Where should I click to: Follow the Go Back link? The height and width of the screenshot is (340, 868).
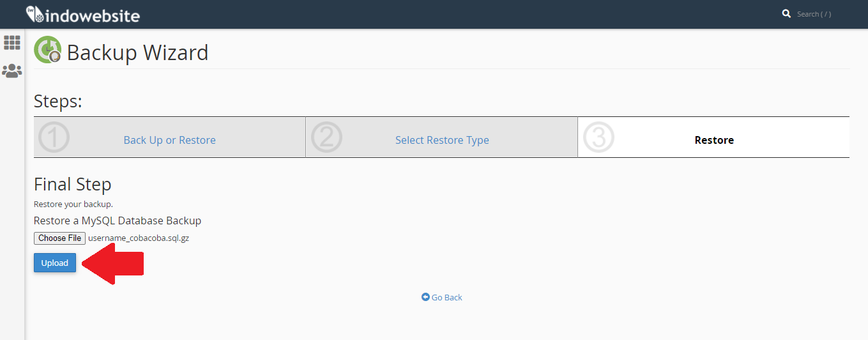pos(446,297)
